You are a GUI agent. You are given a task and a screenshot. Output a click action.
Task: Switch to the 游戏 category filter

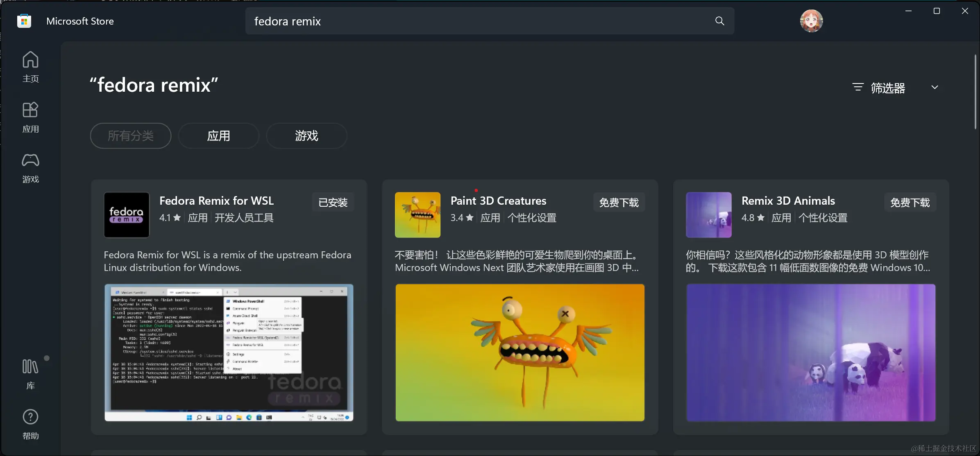click(x=306, y=135)
